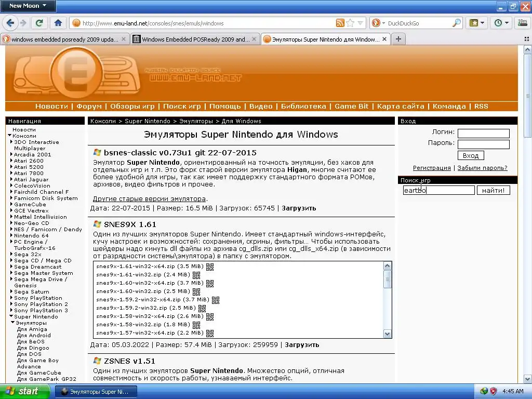
Task: Click Super Nintendo in the breadcrumb
Action: 147,121
